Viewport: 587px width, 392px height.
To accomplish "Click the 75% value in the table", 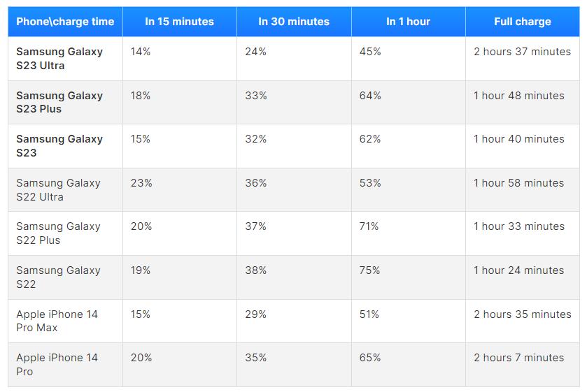I will pyautogui.click(x=370, y=270).
